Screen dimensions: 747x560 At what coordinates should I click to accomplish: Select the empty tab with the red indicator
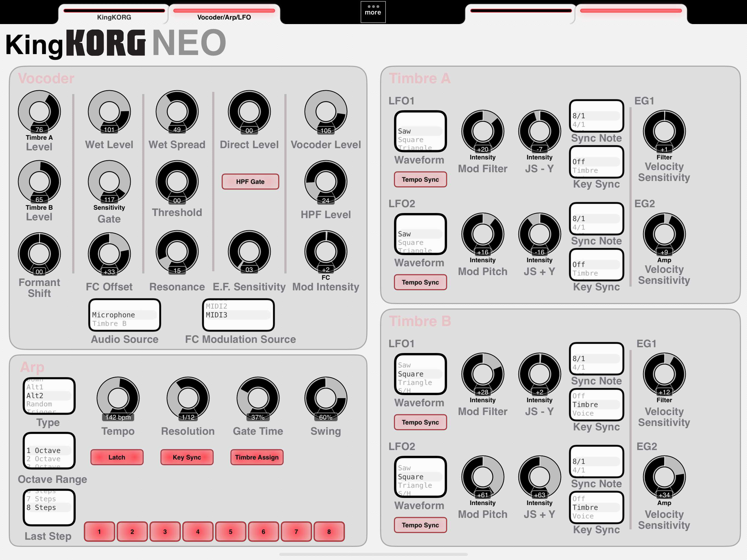point(631,14)
